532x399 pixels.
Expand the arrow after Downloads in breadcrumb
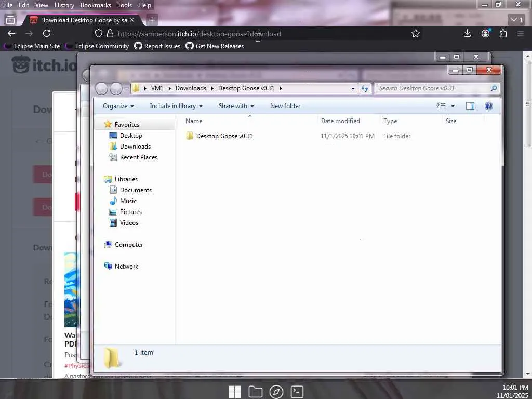pos(212,88)
